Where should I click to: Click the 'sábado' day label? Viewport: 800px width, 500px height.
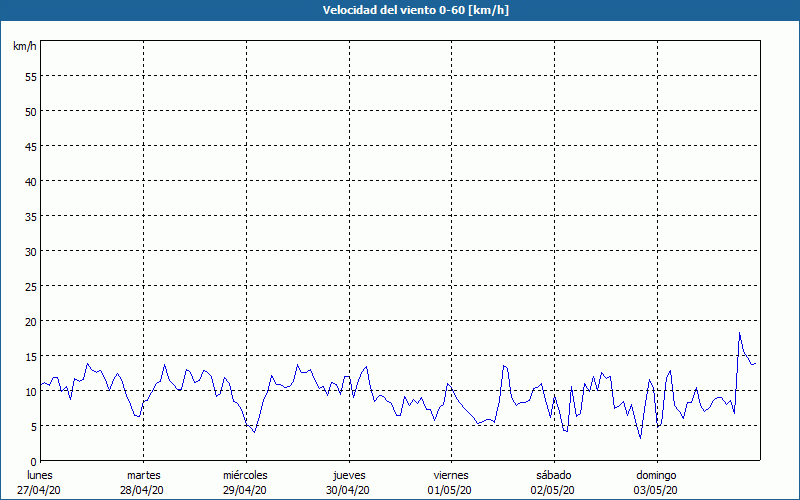554,475
